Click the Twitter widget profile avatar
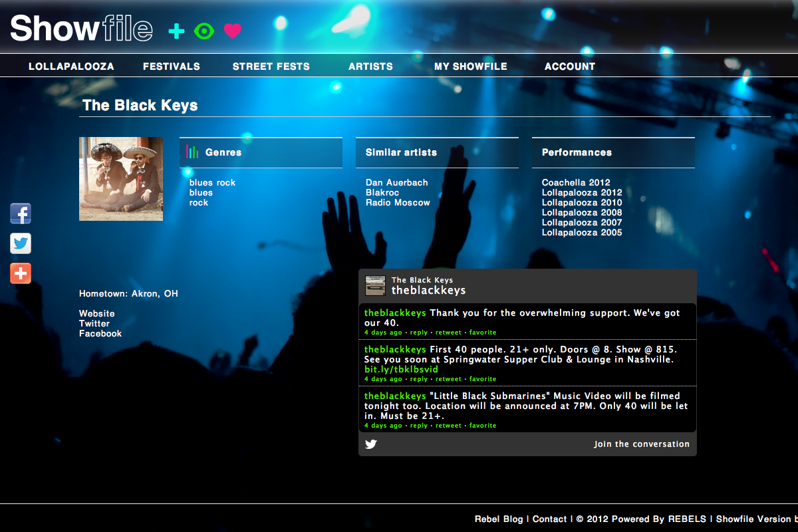Image resolution: width=798 pixels, height=532 pixels. point(375,285)
